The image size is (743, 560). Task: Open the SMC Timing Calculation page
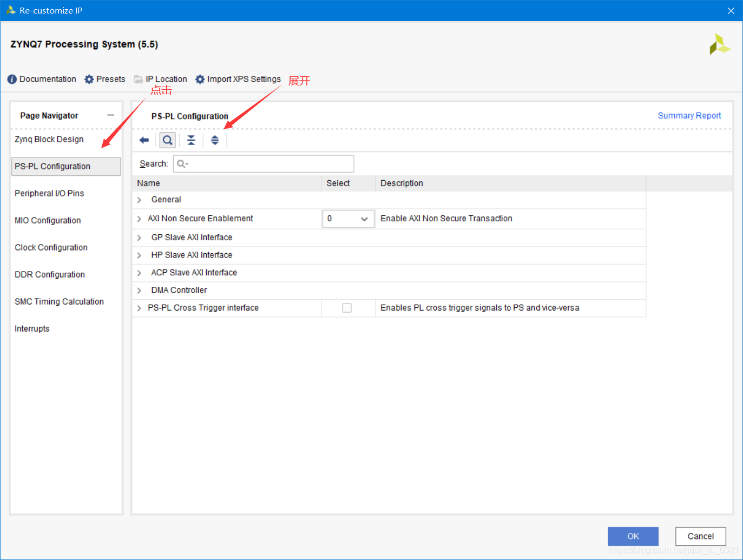tap(59, 301)
